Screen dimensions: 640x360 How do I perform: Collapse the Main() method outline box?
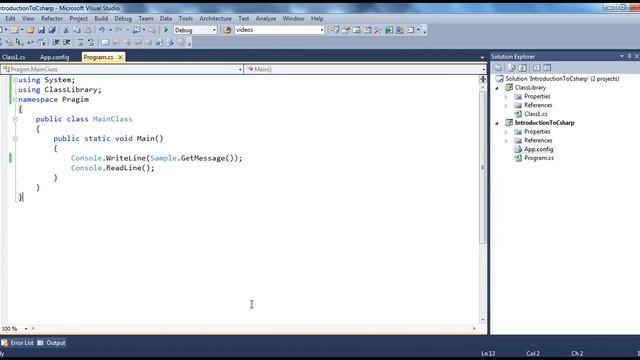[x=15, y=139]
